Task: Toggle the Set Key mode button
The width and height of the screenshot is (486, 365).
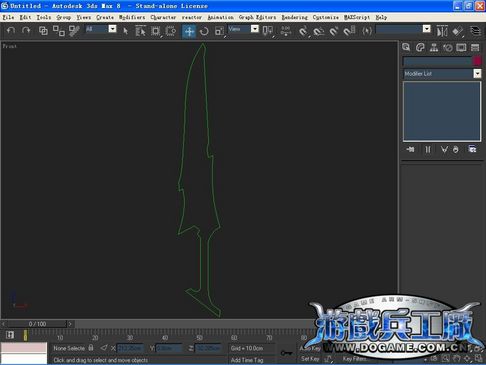Action: [x=310, y=359]
